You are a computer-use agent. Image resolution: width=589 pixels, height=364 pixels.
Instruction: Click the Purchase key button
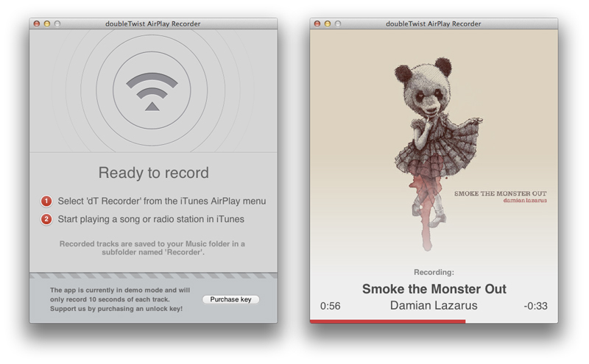(x=230, y=299)
